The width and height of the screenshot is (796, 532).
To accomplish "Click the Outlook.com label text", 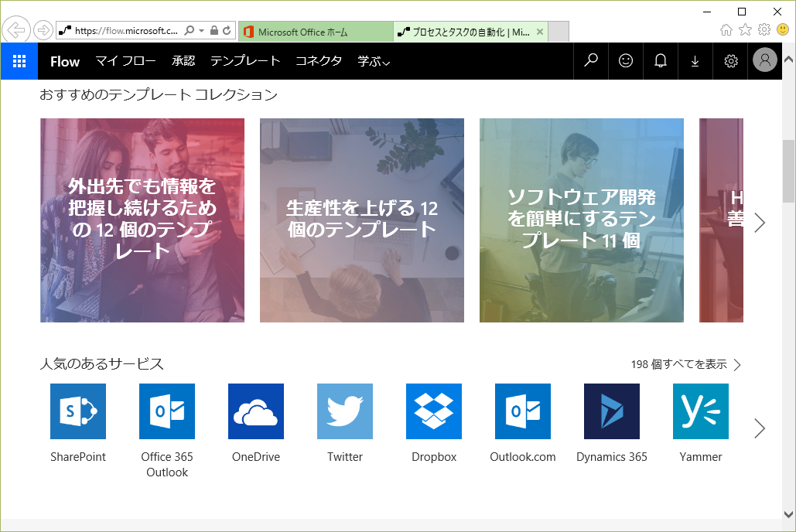I will pos(523,457).
